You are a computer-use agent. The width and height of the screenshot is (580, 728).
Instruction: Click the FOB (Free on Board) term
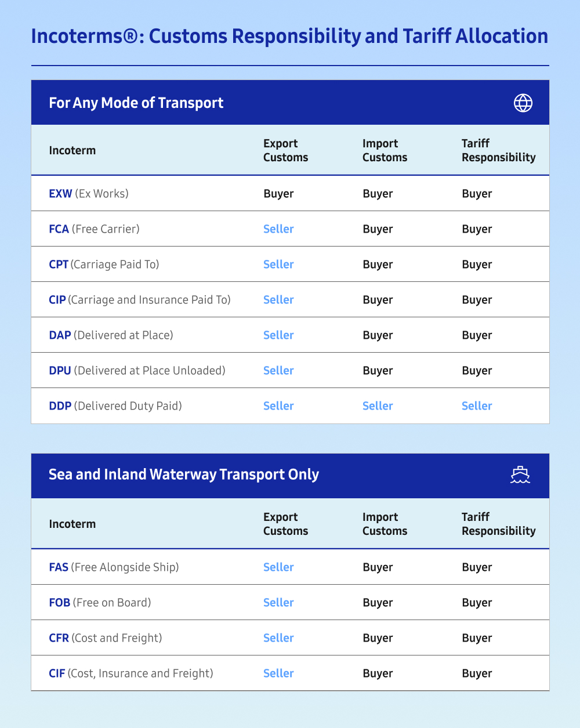(100, 603)
